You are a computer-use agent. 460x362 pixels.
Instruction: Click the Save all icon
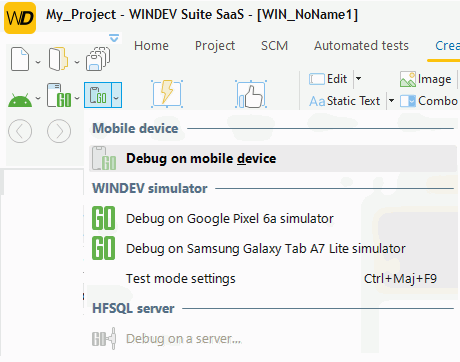point(98,59)
